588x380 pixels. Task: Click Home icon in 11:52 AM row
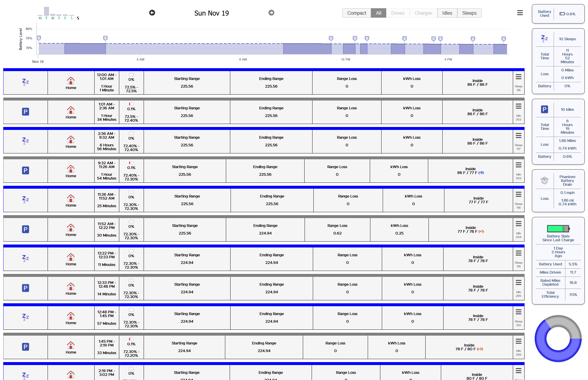(x=71, y=227)
